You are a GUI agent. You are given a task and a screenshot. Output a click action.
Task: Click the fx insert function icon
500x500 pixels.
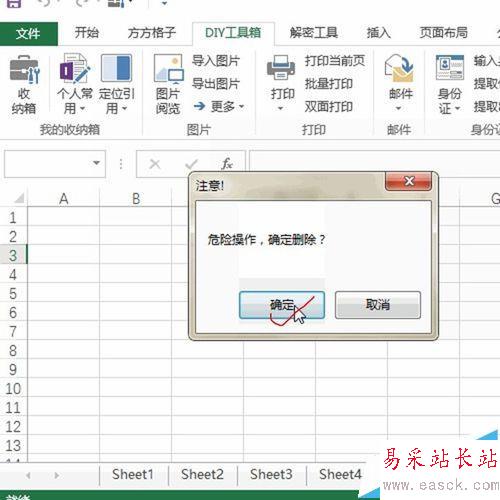(227, 164)
